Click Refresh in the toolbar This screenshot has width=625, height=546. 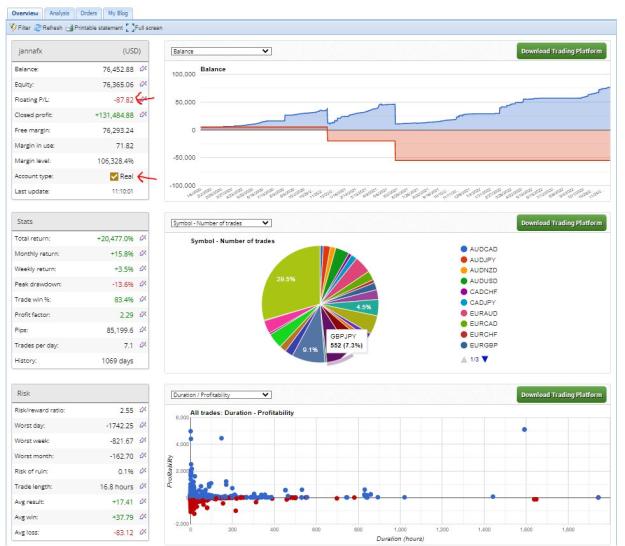click(48, 27)
